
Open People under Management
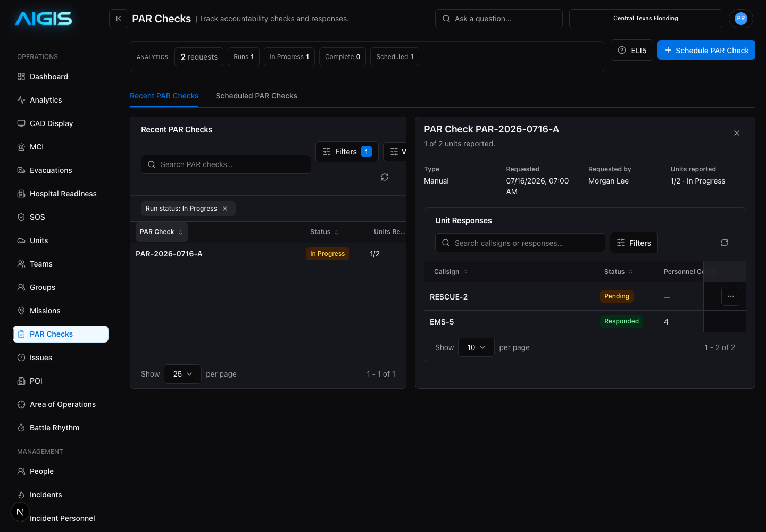pyautogui.click(x=61, y=471)
